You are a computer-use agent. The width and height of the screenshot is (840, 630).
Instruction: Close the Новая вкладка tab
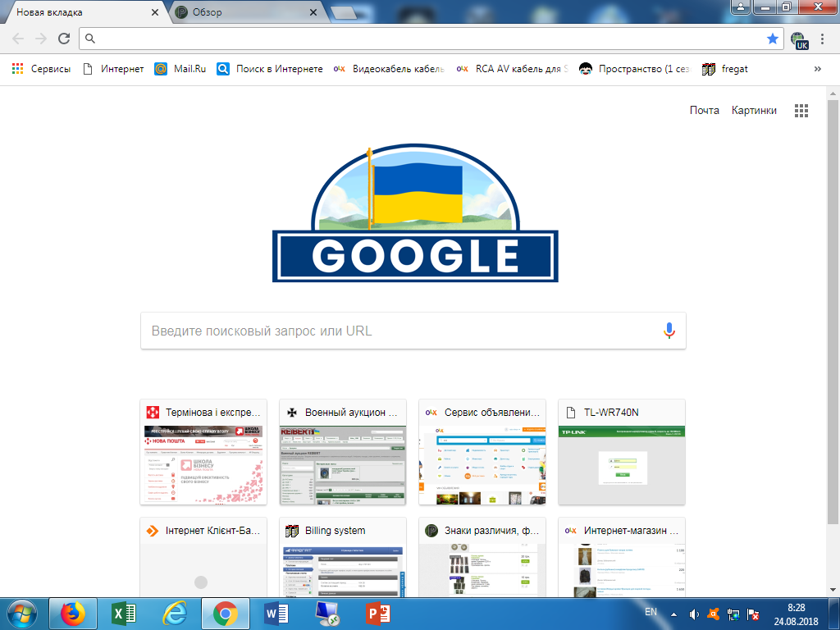[x=155, y=12]
